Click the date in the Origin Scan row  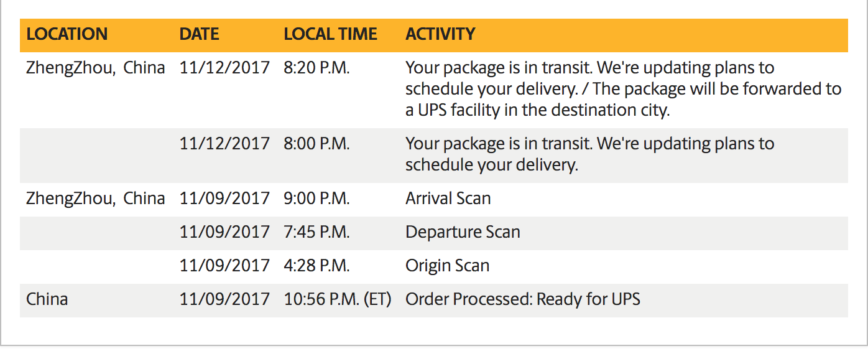coord(224,266)
